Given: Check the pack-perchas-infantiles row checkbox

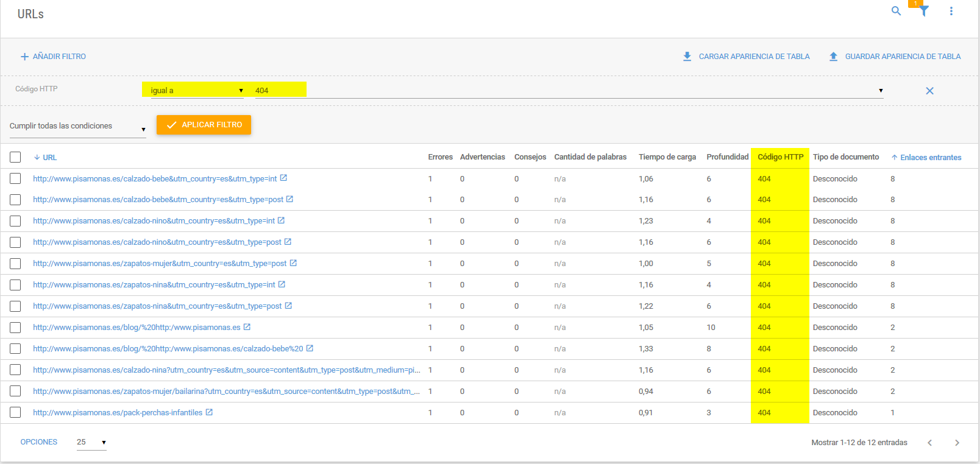Looking at the screenshot, I should pos(15,412).
